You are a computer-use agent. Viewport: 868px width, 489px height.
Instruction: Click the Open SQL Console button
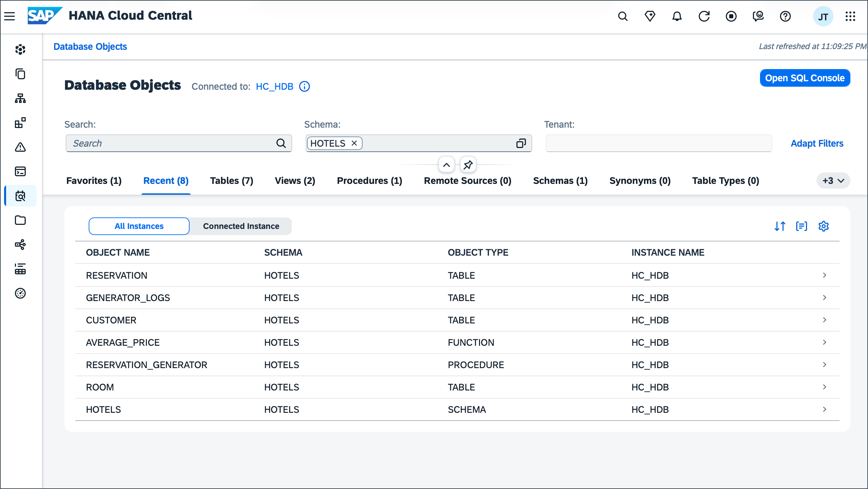pyautogui.click(x=805, y=78)
